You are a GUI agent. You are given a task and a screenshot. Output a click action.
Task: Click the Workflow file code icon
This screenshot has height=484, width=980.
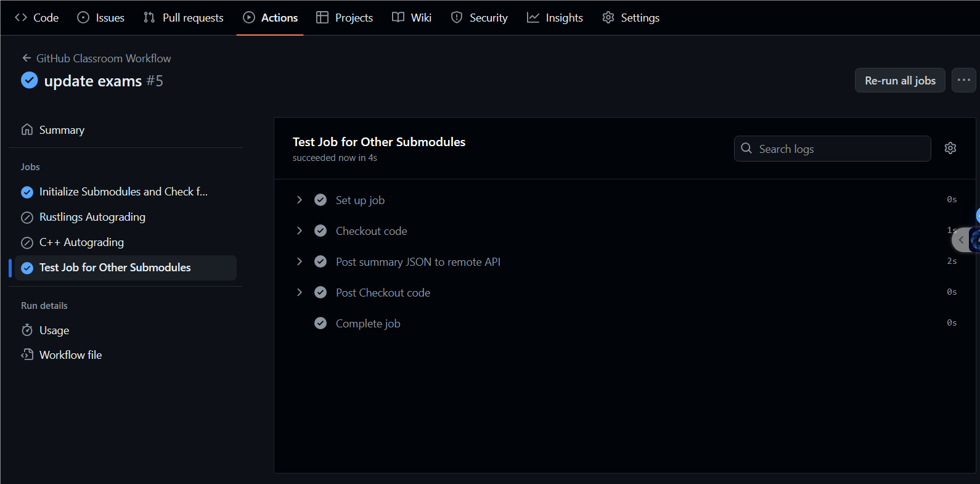(x=27, y=355)
